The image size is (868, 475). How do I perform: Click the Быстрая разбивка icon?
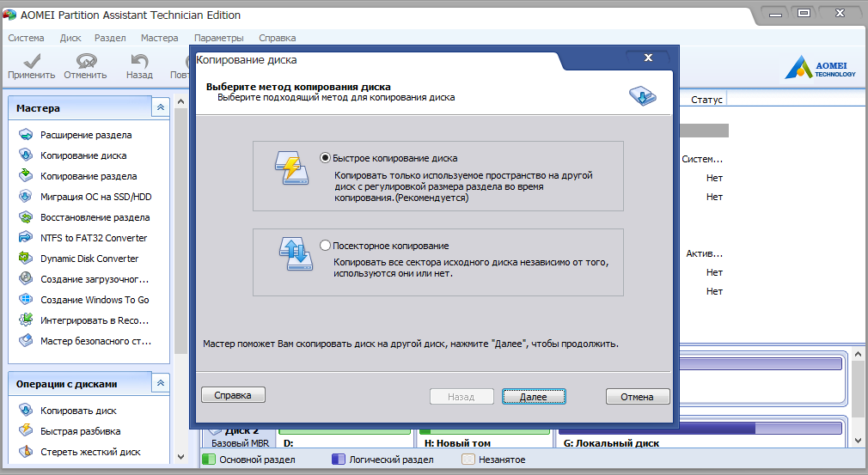[26, 430]
